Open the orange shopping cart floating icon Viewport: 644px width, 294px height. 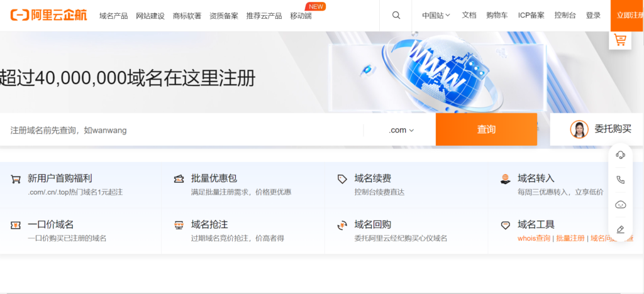coord(620,40)
